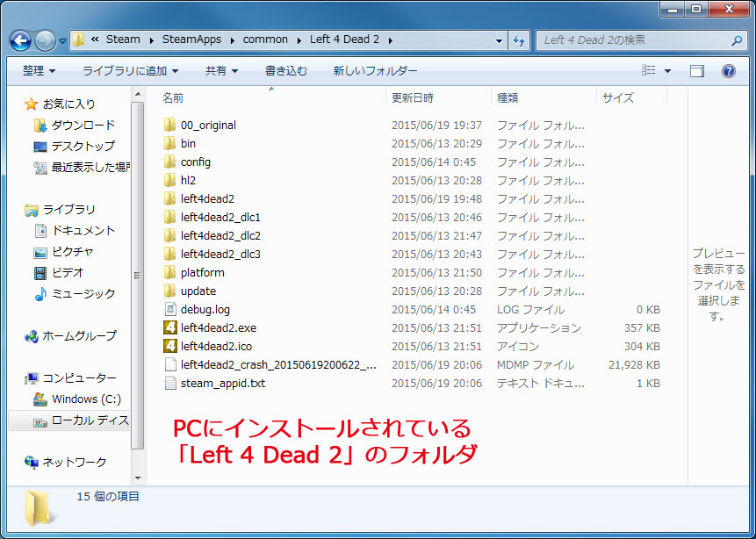Click navigation pane scrollbar up arrow
The height and width of the screenshot is (539, 756).
138,94
